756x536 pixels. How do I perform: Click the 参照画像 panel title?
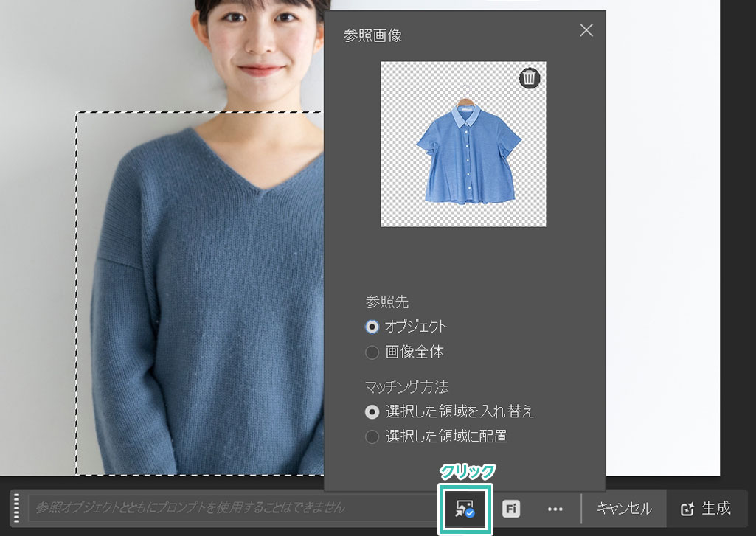click(372, 35)
